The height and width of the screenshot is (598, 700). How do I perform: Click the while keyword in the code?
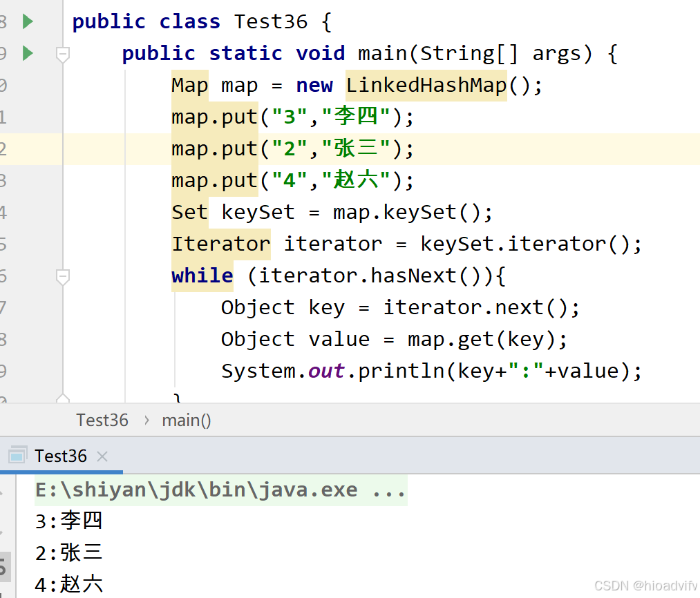[201, 275]
